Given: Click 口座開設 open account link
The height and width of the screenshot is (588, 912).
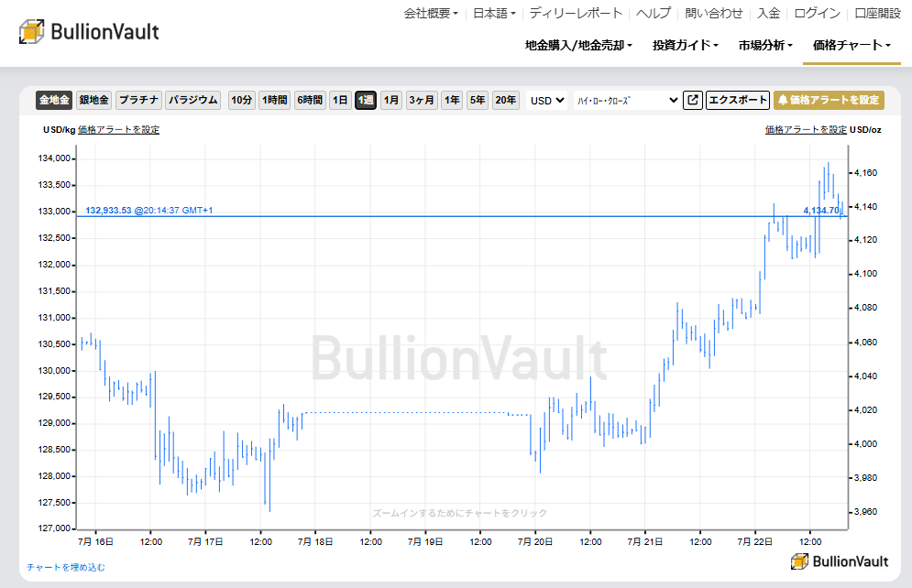Looking at the screenshot, I should pos(878,14).
